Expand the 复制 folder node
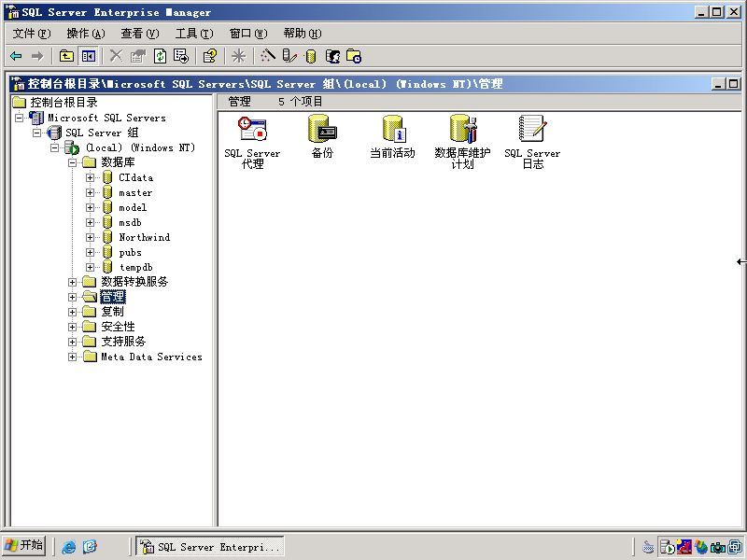Image resolution: width=747 pixels, height=560 pixels. click(x=73, y=312)
